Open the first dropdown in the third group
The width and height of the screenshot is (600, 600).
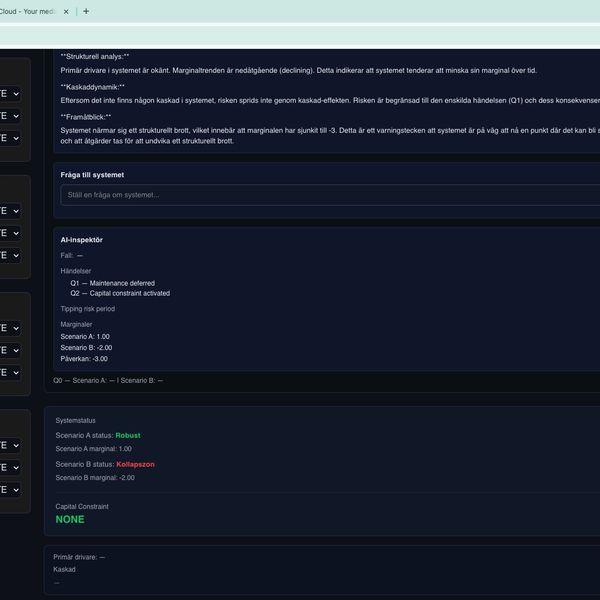[x=9, y=328]
